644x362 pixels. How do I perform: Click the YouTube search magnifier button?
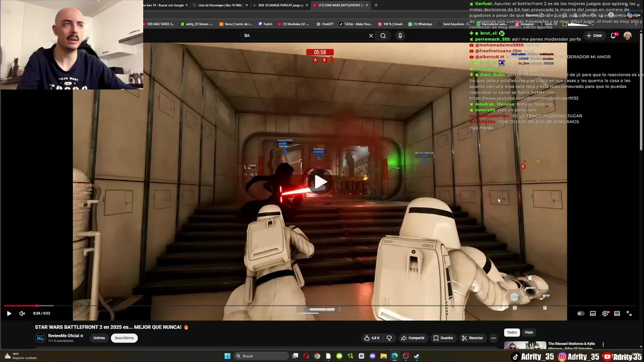pyautogui.click(x=383, y=36)
